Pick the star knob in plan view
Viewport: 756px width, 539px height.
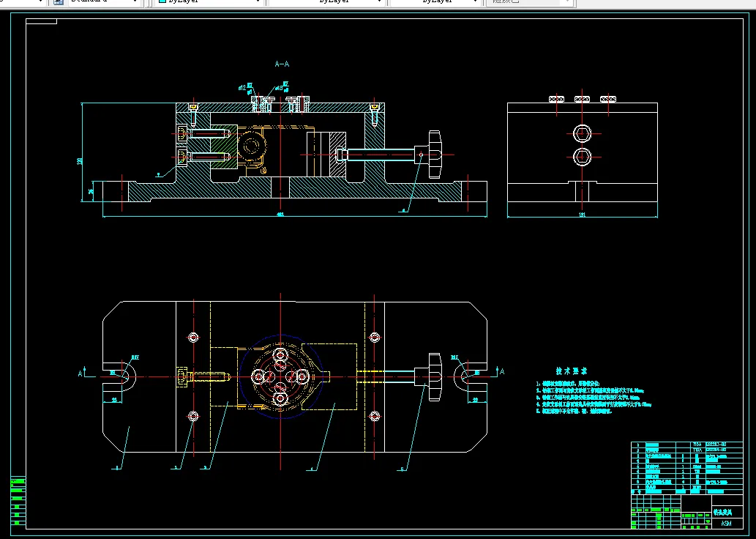(x=435, y=376)
